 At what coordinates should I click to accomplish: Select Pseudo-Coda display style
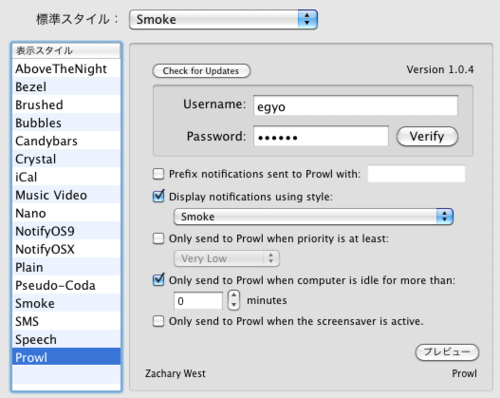(x=66, y=285)
